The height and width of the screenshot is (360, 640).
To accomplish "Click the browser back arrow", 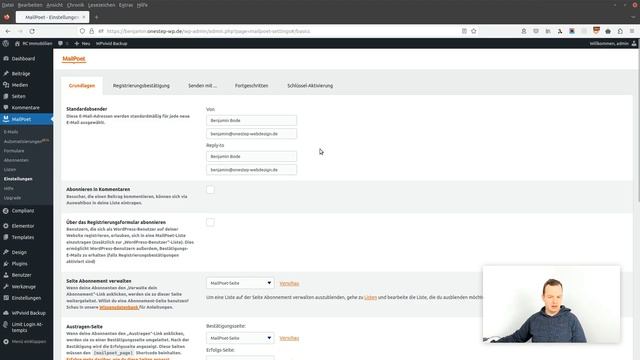I will pyautogui.click(x=8, y=31).
